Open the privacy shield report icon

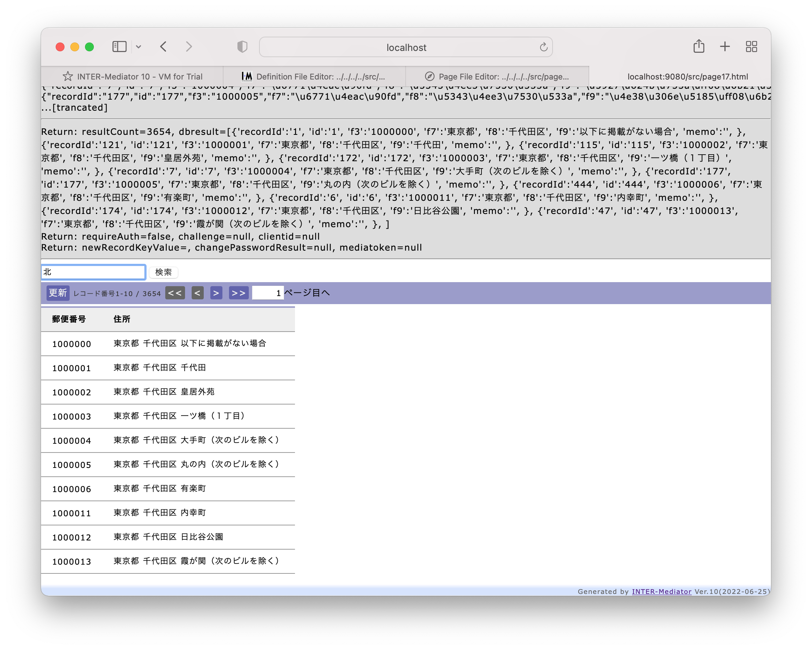[x=242, y=47]
